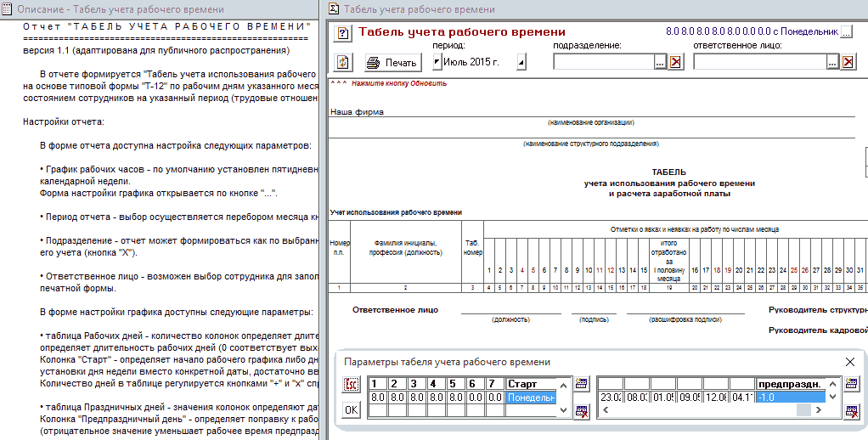The height and width of the screenshot is (440, 868).
Task: Delete row from holidays table icon
Action: pyautogui.click(x=851, y=410)
